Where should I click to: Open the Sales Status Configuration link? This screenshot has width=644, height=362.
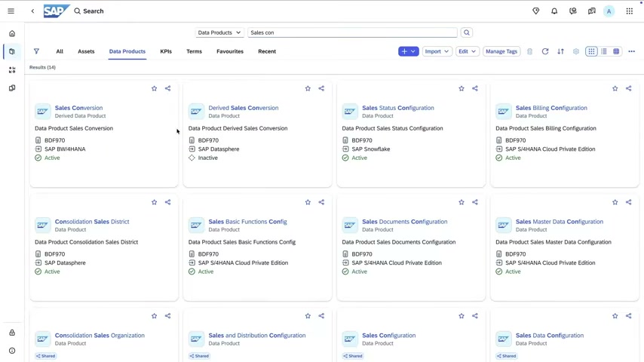pos(398,108)
